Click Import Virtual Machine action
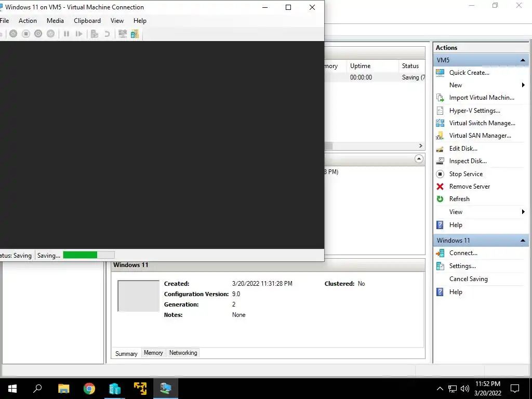Screen dimensions: 532x399 (482, 98)
